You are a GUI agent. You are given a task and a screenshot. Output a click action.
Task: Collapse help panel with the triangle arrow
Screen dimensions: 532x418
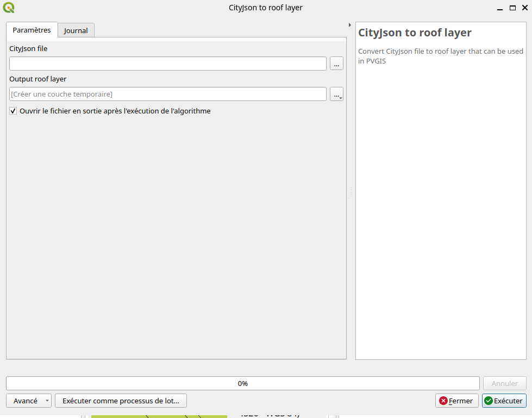350,25
